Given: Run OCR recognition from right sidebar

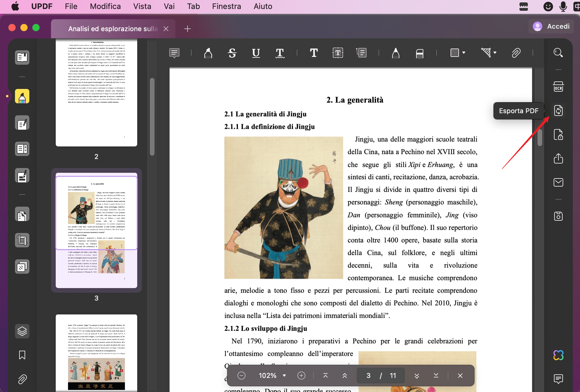Looking at the screenshot, I should (x=558, y=87).
